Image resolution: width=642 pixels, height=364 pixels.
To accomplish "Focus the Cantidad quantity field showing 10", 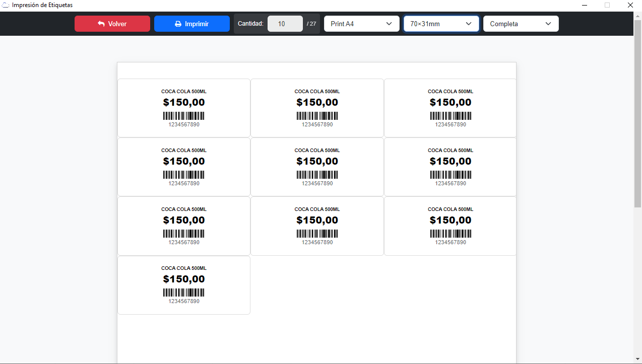I will (x=285, y=24).
